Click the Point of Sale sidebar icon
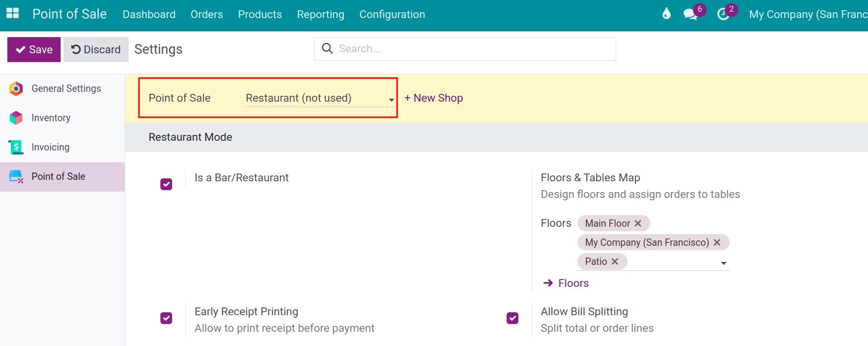Image resolution: width=868 pixels, height=346 pixels. coord(16,176)
